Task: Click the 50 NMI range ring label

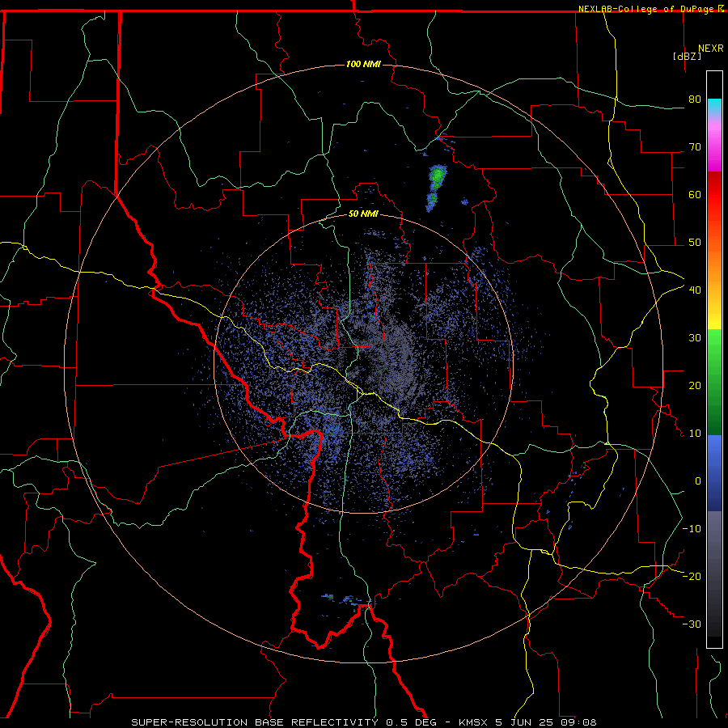Action: coord(363,214)
